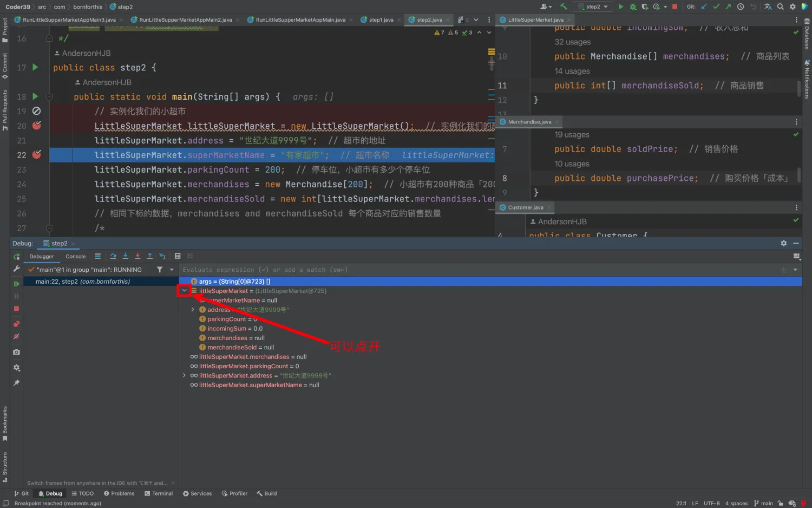Screen dimensions: 812x508
Task: Open the step2 run configuration dropdown
Action: pyautogui.click(x=594, y=6)
